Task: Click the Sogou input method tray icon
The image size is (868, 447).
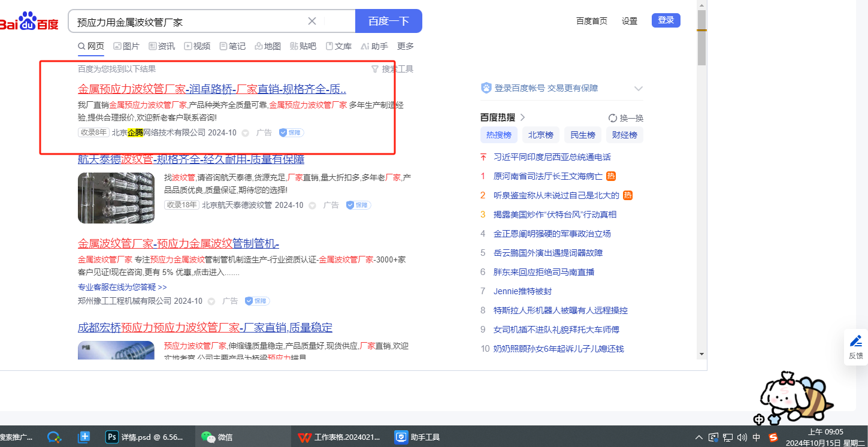Action: [773, 437]
